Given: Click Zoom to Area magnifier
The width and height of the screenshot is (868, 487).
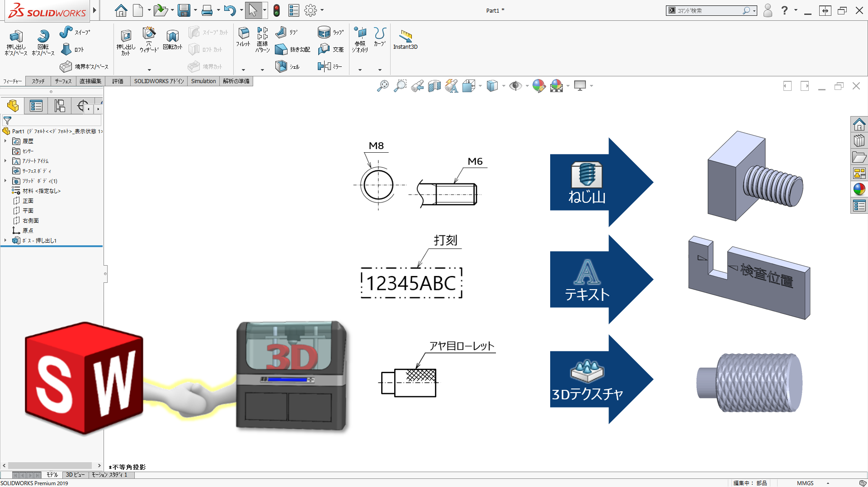Looking at the screenshot, I should [x=400, y=86].
